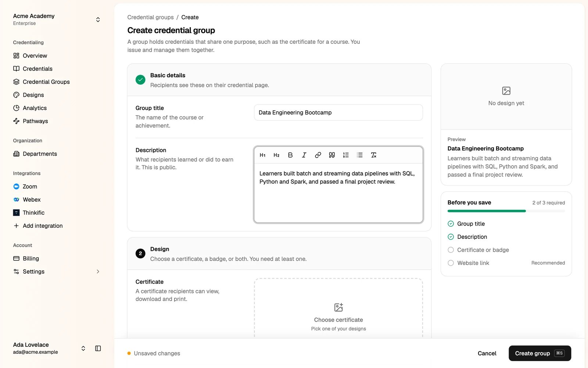Open the Thinkific integration
This screenshot has width=588, height=368.
tap(57, 213)
